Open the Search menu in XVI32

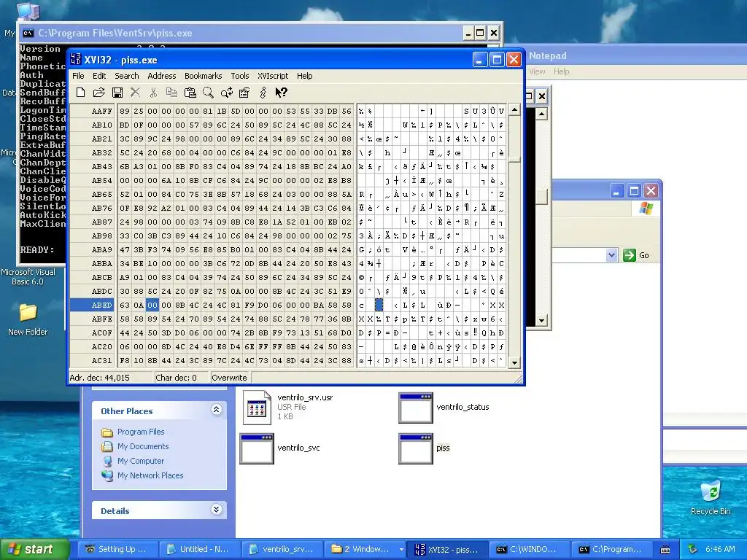(x=127, y=76)
